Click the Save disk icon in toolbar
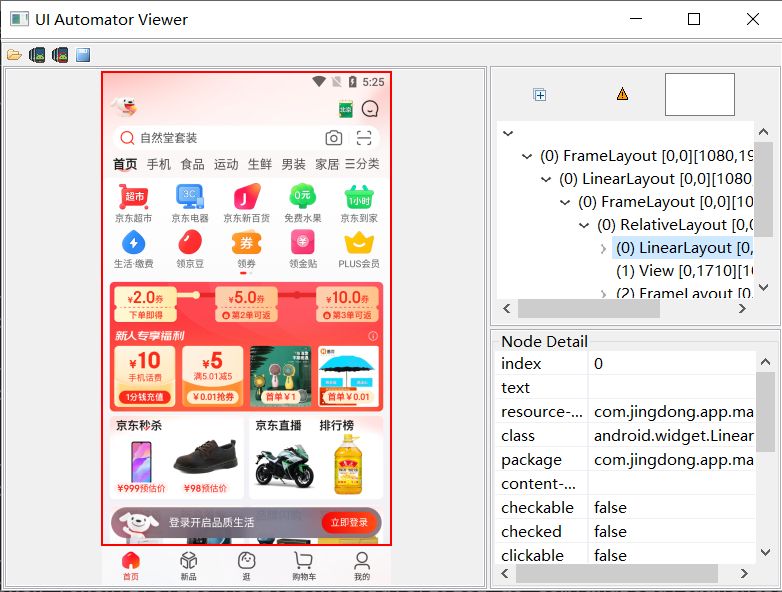 click(x=83, y=54)
